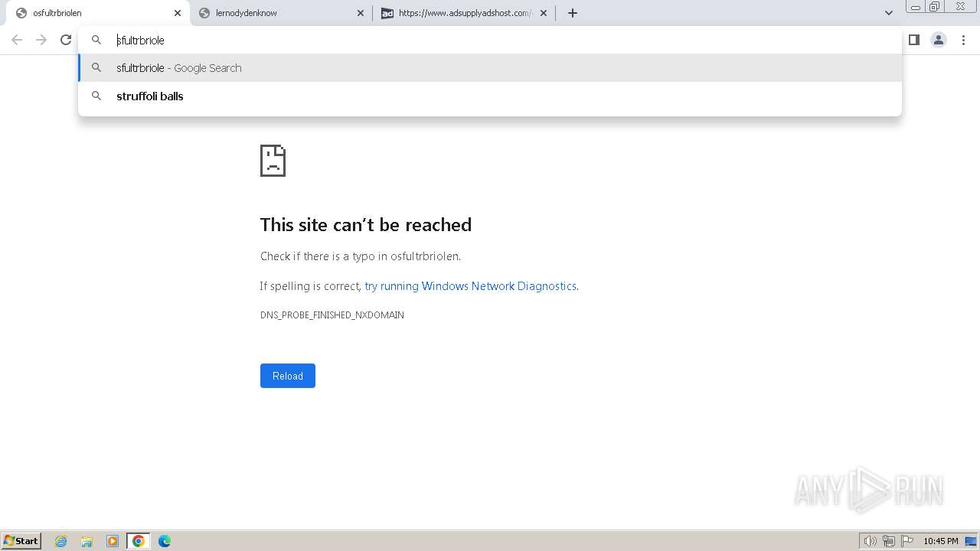This screenshot has height=551, width=980.
Task: Switch to the lernodydenknow tab
Action: (281, 13)
